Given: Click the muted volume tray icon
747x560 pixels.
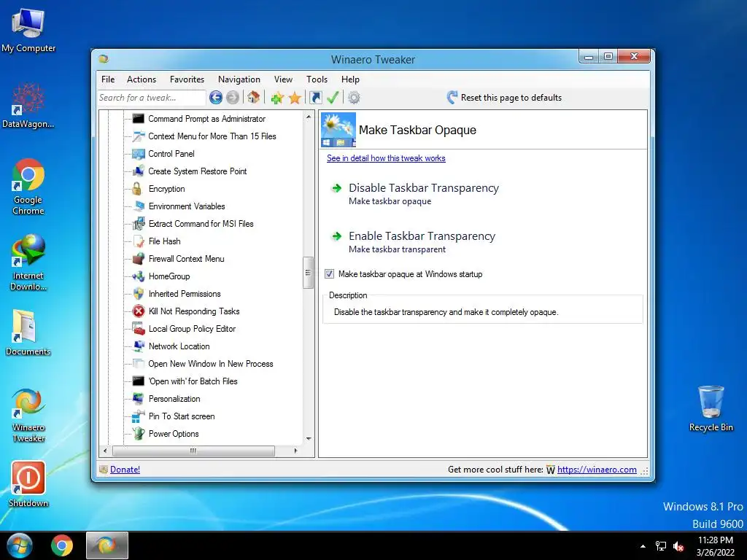Looking at the screenshot, I should coord(678,546).
